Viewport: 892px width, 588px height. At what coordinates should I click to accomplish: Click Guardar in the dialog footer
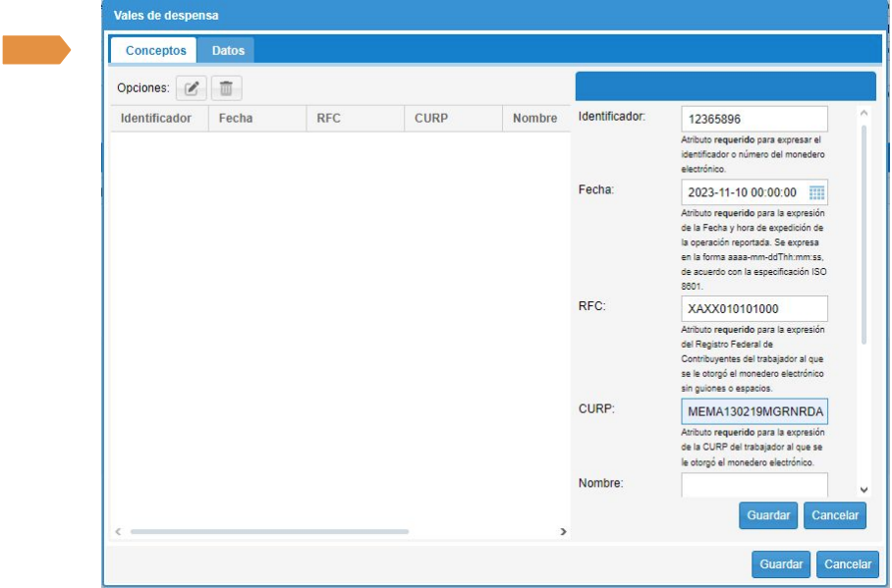(782, 564)
